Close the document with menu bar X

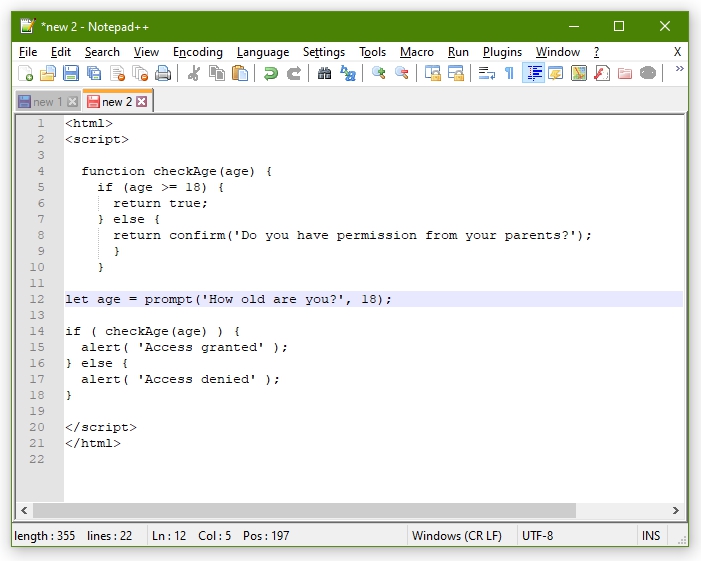pos(677,52)
